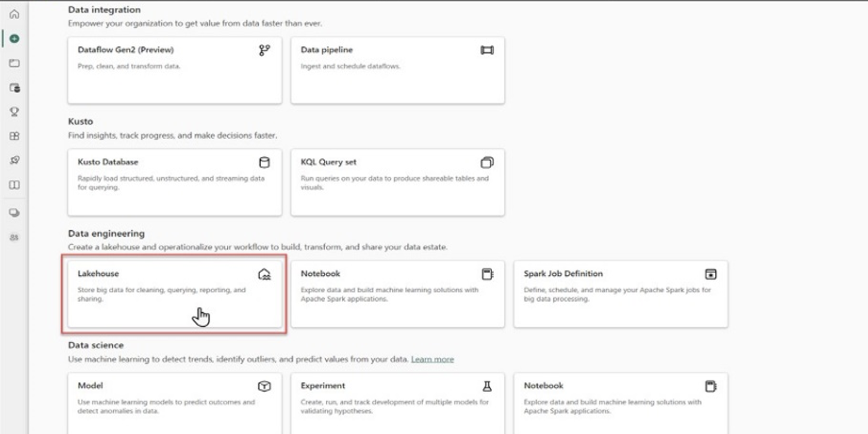The height and width of the screenshot is (434, 868).
Task: Click the Dataflow Gen2 (Preview) branch icon
Action: (x=264, y=50)
